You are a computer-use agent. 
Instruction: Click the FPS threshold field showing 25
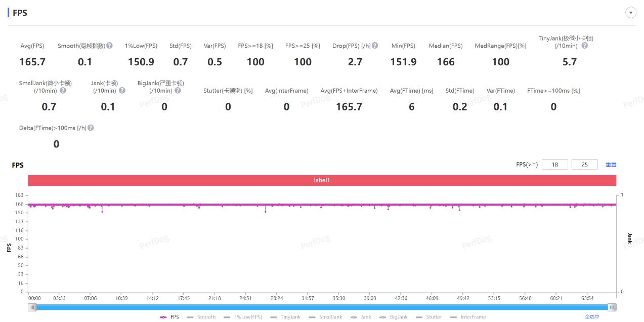pyautogui.click(x=584, y=165)
